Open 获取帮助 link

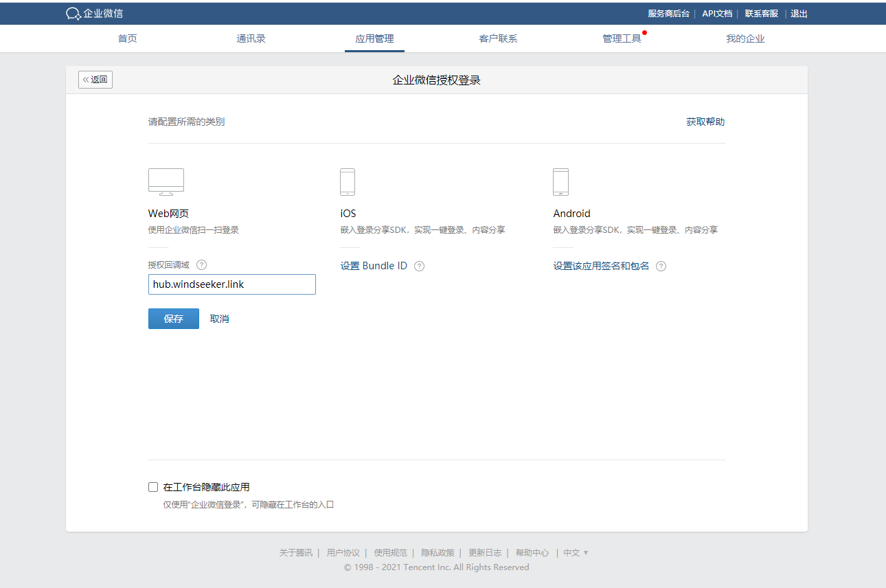[x=705, y=122]
